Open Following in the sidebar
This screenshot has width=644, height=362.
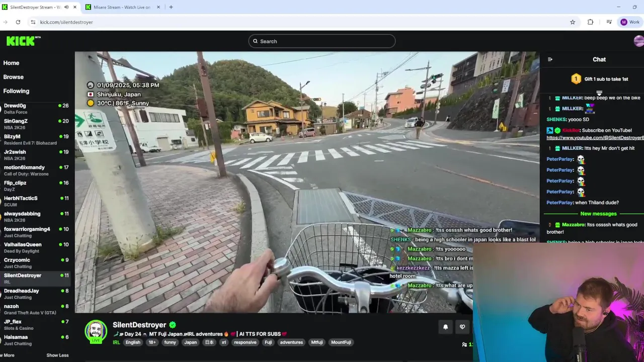(x=16, y=91)
